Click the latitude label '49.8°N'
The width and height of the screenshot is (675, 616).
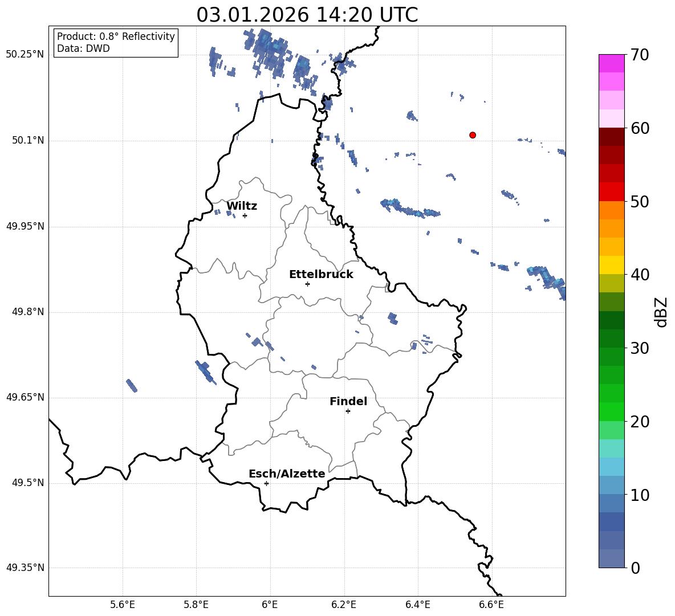[28, 312]
